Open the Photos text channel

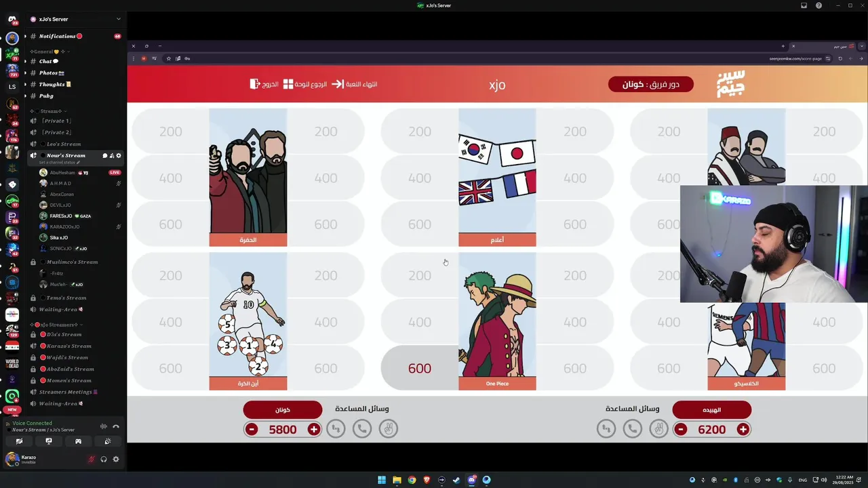(75, 73)
